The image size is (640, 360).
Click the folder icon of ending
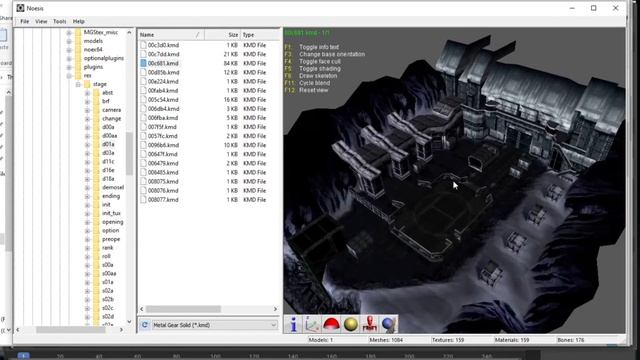click(x=96, y=196)
